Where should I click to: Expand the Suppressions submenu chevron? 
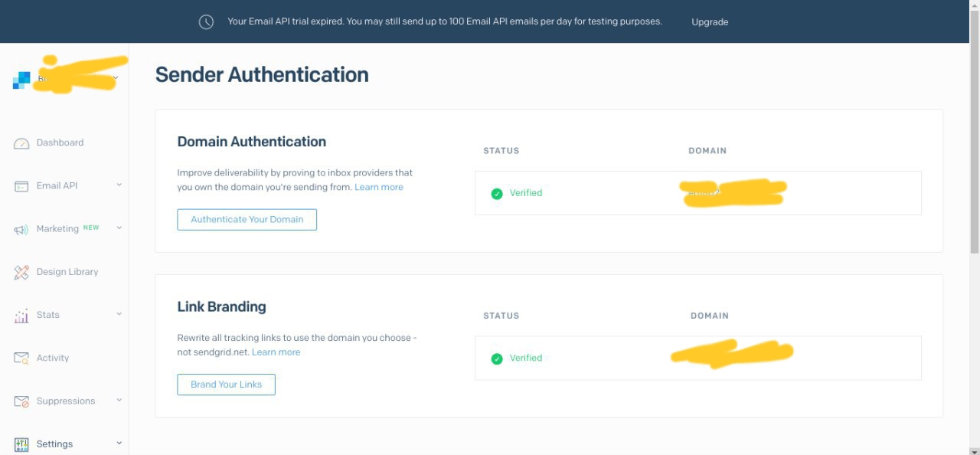[119, 400]
